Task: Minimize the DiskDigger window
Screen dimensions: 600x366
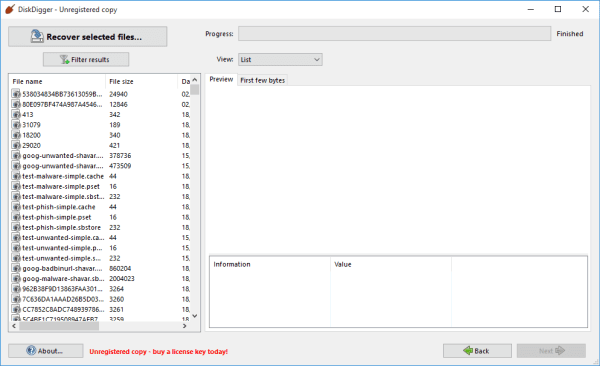Action: [531, 9]
